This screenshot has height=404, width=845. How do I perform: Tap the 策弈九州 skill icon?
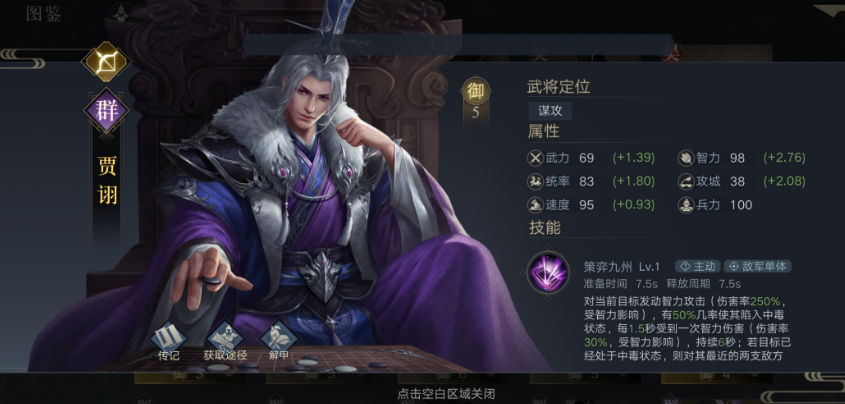548,273
